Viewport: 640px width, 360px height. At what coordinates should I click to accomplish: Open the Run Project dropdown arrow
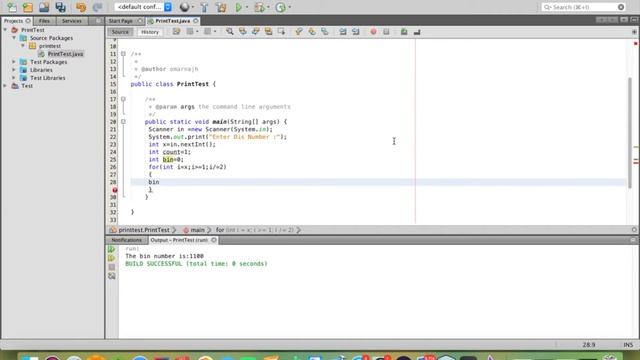247,7
